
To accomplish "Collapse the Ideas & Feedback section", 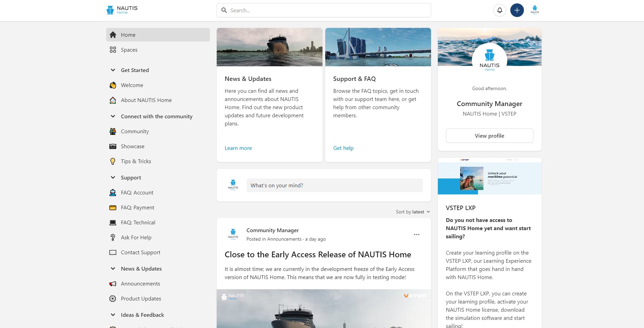I will 113,315.
